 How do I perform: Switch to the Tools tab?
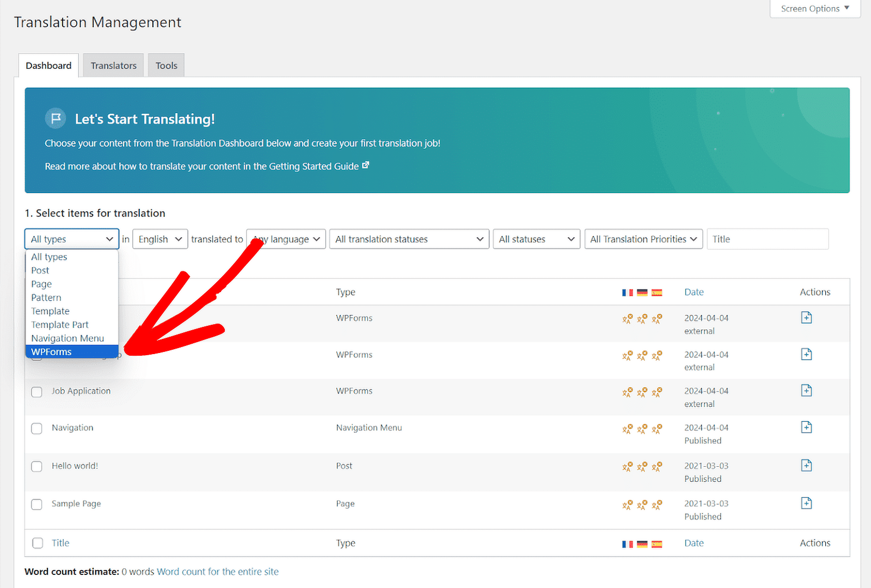pyautogui.click(x=166, y=65)
